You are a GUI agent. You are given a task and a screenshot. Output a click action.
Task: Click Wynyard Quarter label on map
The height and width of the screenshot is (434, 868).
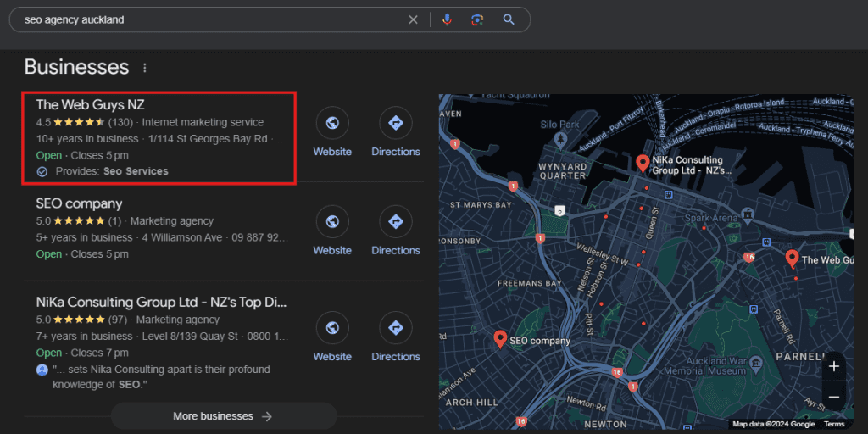(x=563, y=171)
